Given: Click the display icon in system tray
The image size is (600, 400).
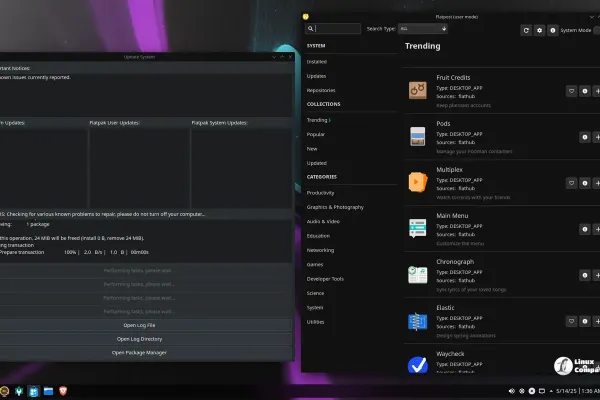Looking at the screenshot, I should pyautogui.click(x=542, y=391).
